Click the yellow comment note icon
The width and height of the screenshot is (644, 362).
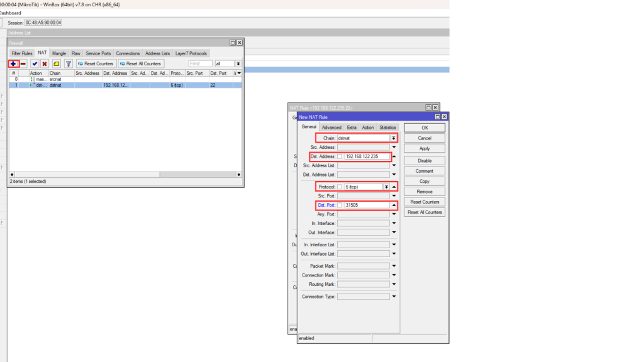click(57, 63)
